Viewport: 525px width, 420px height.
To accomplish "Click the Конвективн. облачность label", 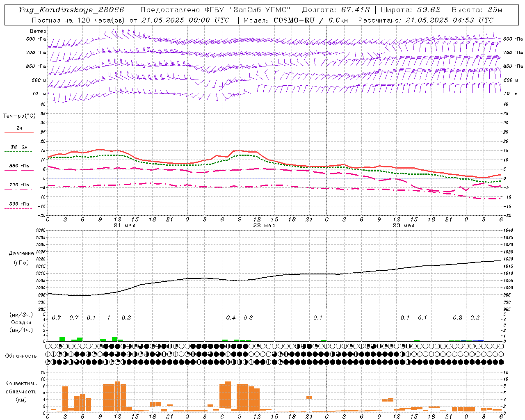I will 21,388.
